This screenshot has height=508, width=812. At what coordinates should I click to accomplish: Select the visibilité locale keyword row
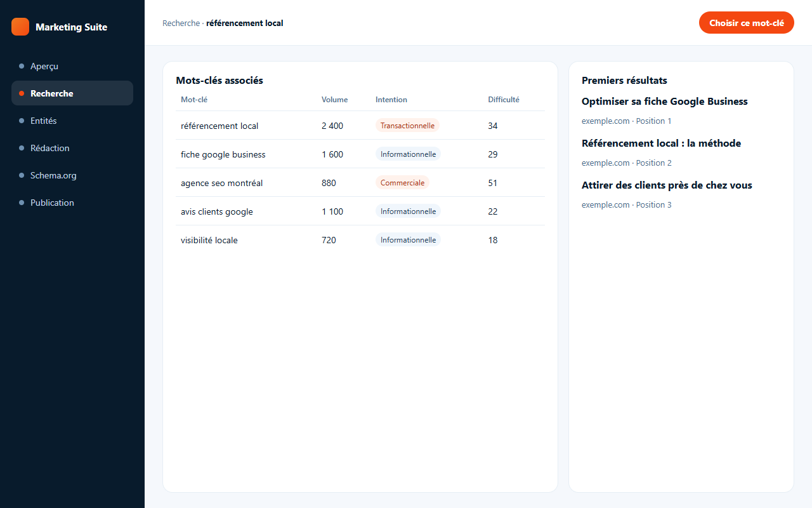pos(360,240)
